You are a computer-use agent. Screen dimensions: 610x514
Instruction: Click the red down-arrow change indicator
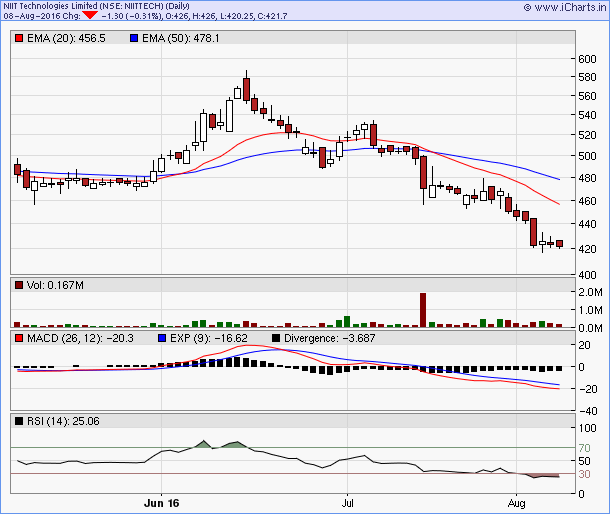pos(90,15)
